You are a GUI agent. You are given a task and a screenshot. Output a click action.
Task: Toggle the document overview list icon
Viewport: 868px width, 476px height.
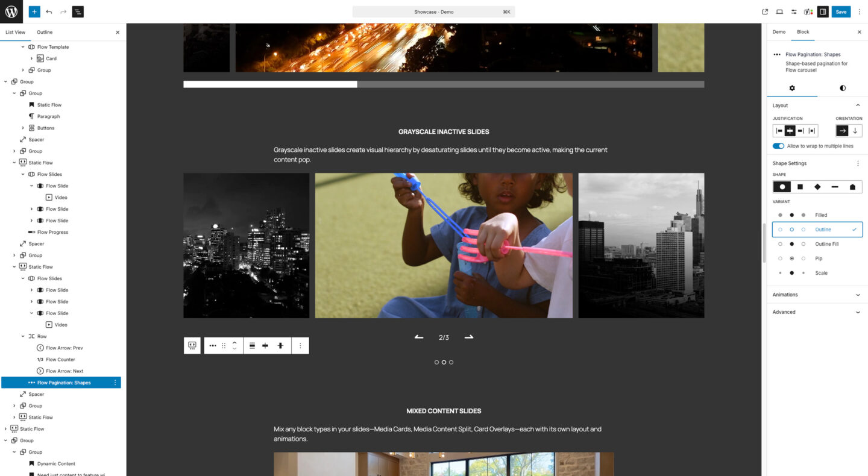click(x=78, y=11)
